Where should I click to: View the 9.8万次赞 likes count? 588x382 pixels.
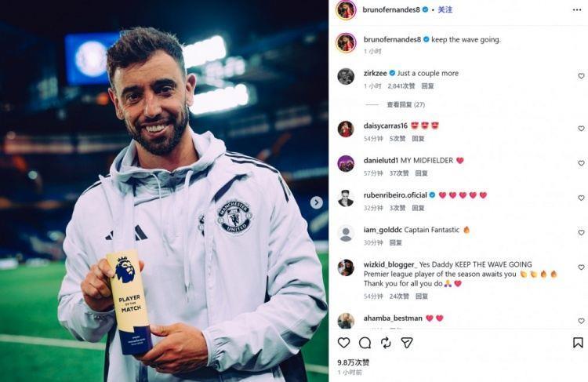pyautogui.click(x=354, y=362)
